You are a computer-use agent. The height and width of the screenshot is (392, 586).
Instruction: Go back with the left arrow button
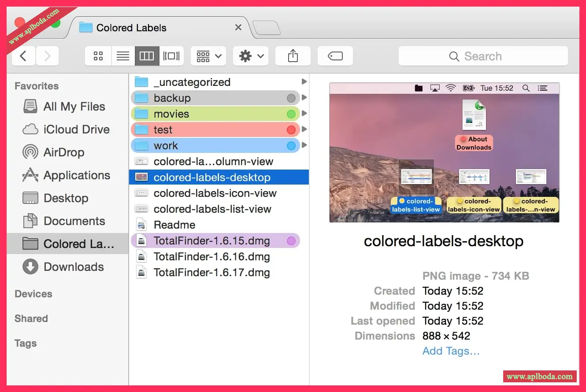[x=23, y=56]
